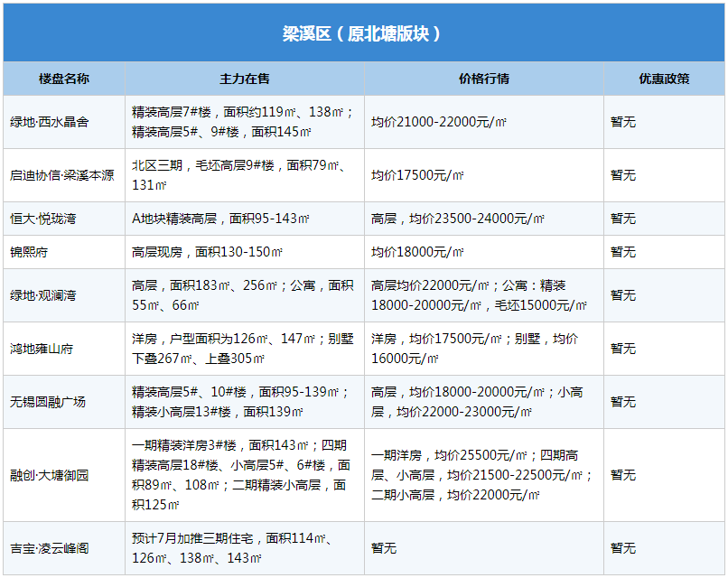The height and width of the screenshot is (578, 728).
Task: Click 暂无 discount cell in 吉宝·凌云峰阁 row
Action: 623,548
